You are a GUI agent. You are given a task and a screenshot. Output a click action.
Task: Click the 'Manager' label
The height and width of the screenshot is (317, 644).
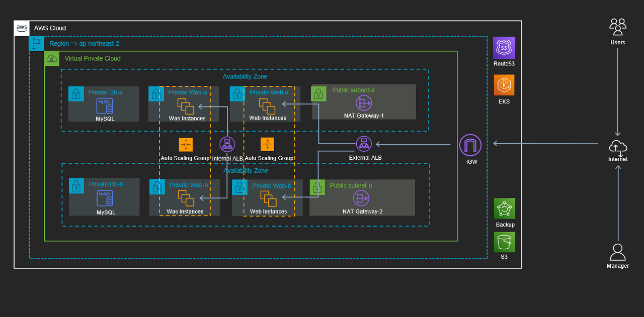(x=618, y=266)
